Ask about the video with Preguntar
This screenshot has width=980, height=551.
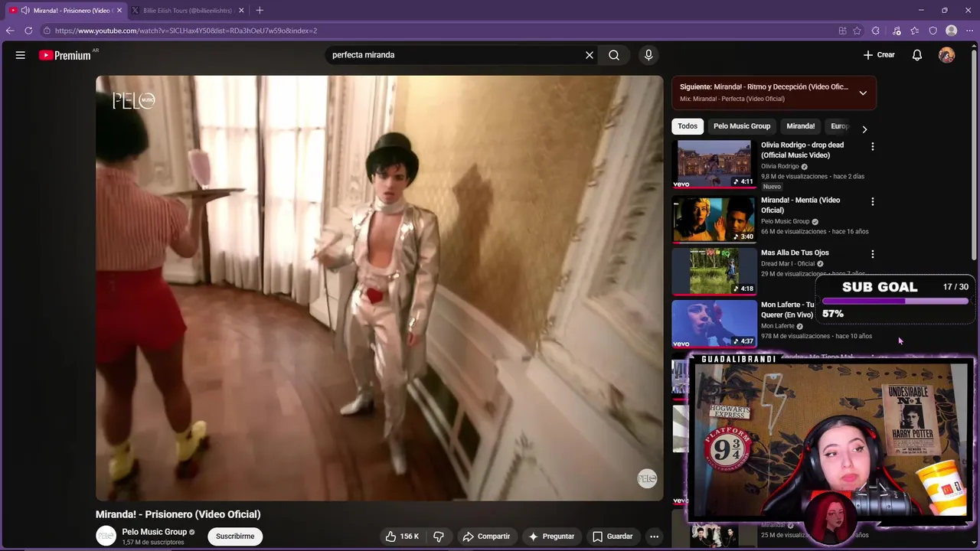click(551, 536)
